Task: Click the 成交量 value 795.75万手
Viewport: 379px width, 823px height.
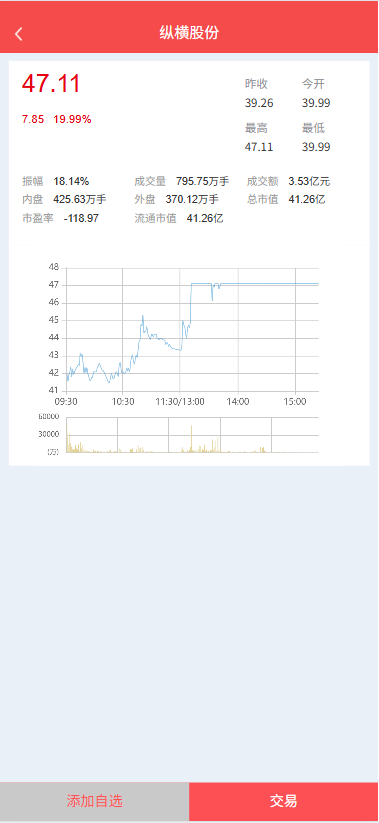Action: click(x=203, y=182)
